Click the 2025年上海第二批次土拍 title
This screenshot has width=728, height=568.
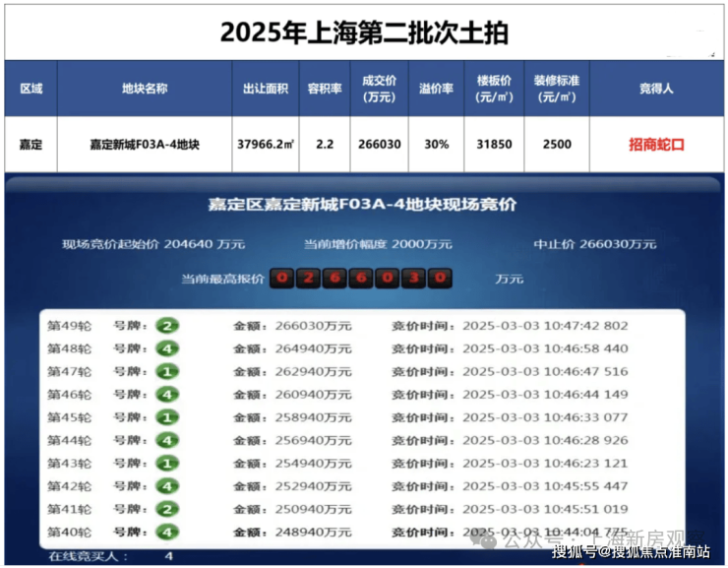(x=364, y=32)
